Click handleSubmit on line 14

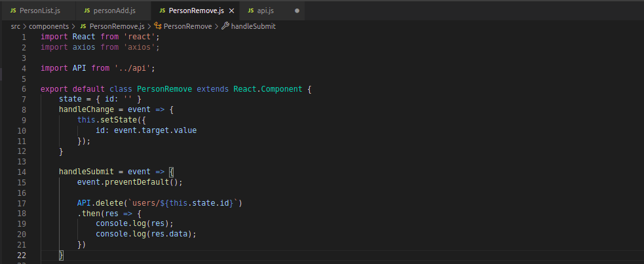(x=86, y=172)
